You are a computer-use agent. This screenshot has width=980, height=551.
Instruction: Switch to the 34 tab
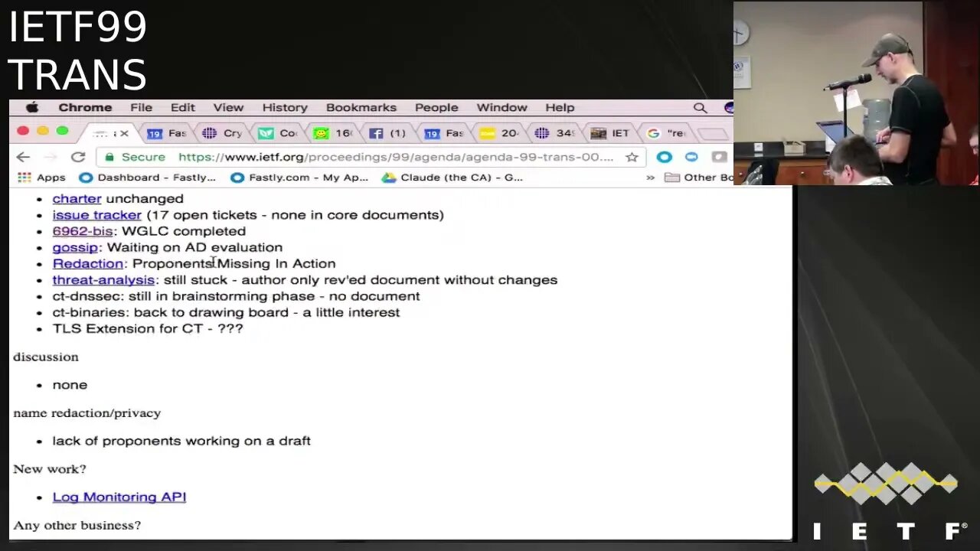point(554,133)
